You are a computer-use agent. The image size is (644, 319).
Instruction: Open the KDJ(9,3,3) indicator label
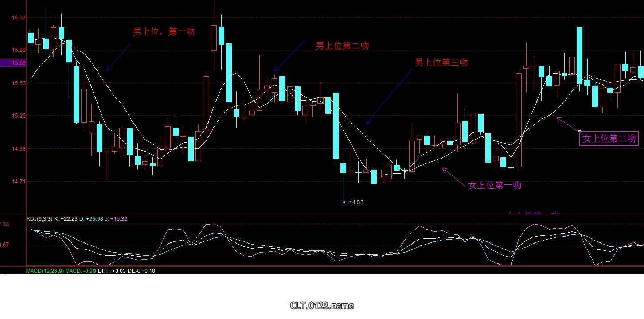click(x=39, y=218)
